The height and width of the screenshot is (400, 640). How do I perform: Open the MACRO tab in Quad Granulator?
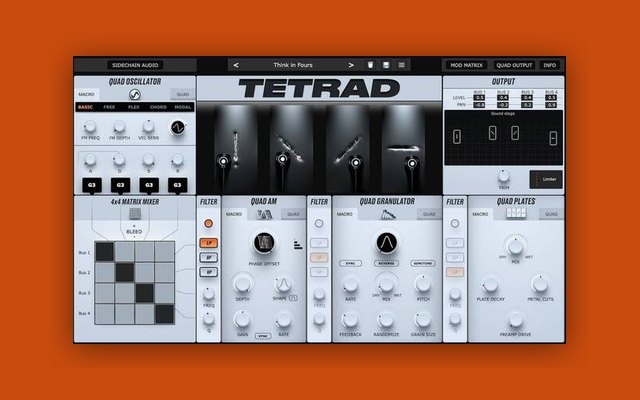[345, 214]
